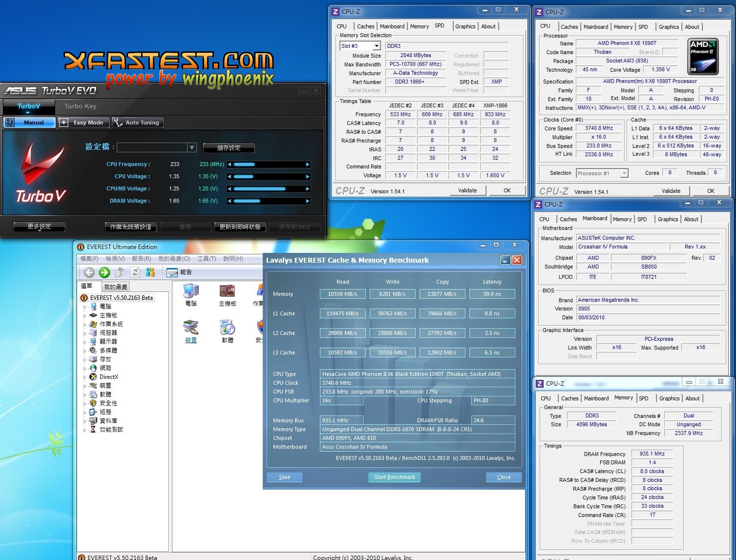Open the Processor #1 selection dropdown
Viewport: 736px width, 560px height.
coord(624,173)
